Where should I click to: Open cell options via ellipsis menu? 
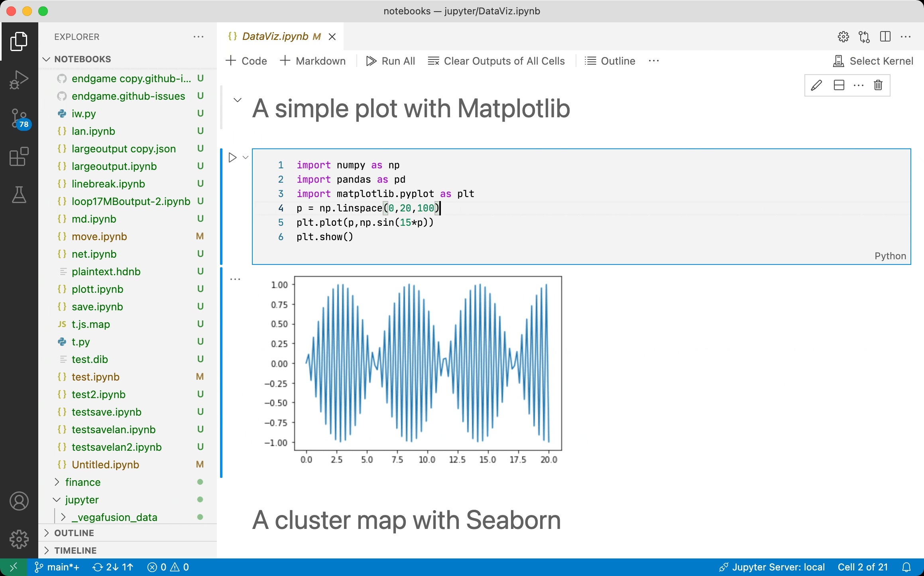click(x=858, y=85)
